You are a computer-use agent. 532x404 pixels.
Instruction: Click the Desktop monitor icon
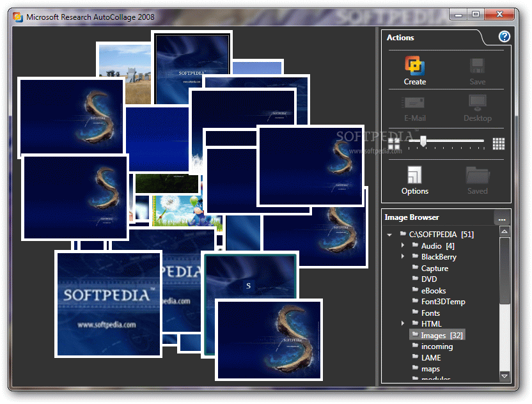coord(478,102)
